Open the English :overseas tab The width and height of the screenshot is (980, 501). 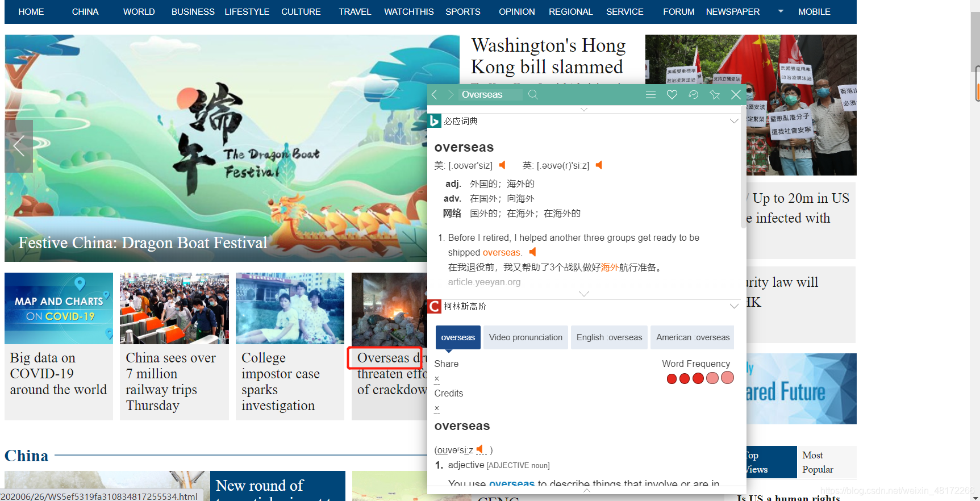pyautogui.click(x=609, y=337)
